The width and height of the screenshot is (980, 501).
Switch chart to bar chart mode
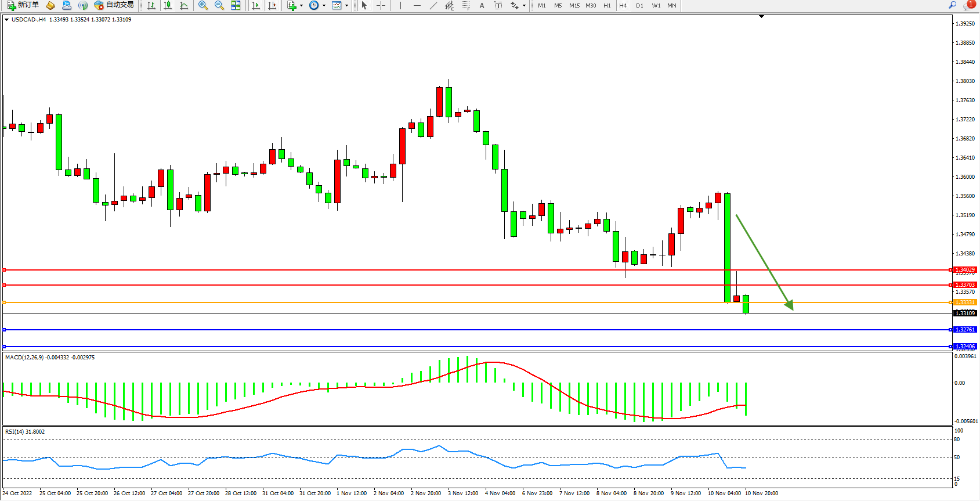coord(151,5)
